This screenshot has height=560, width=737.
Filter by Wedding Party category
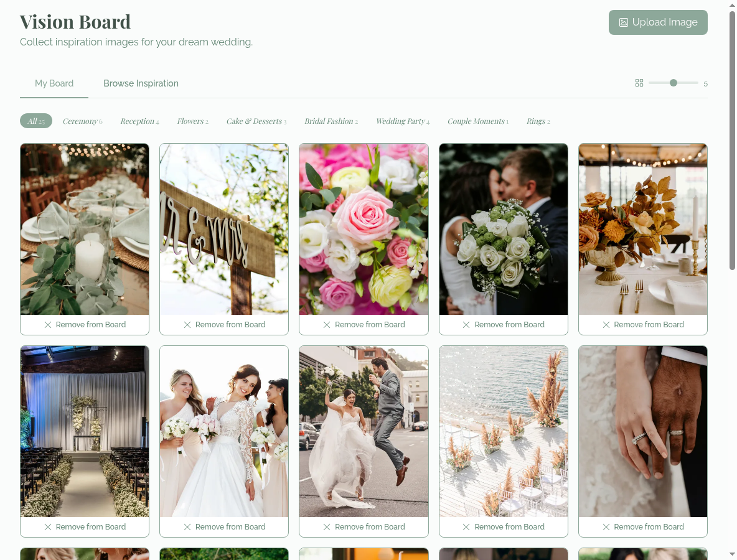point(403,121)
